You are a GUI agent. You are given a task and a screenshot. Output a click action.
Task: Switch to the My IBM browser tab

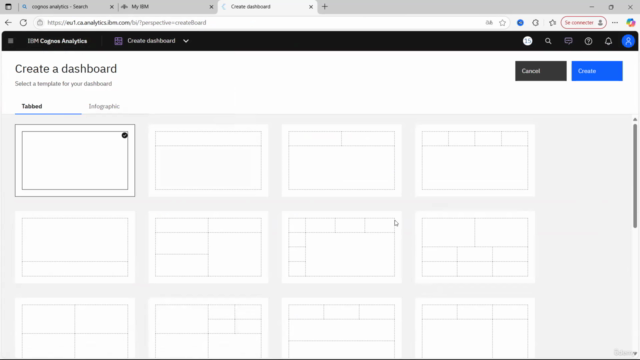click(140, 7)
